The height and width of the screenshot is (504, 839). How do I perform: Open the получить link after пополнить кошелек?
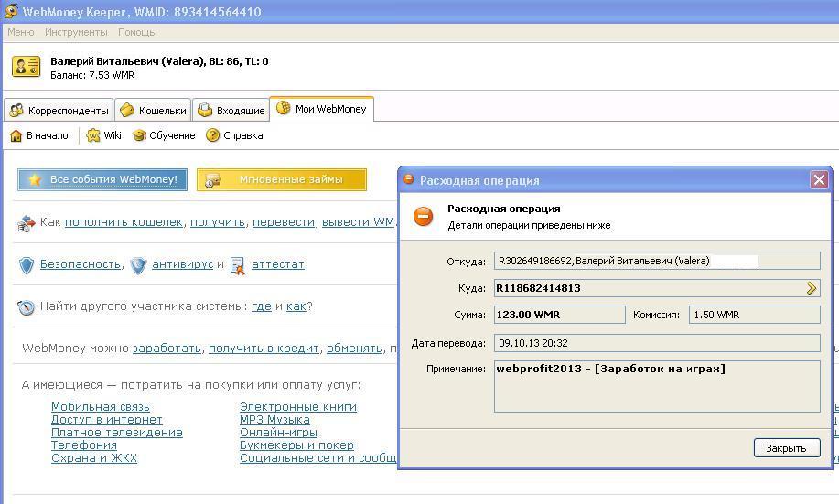point(218,222)
